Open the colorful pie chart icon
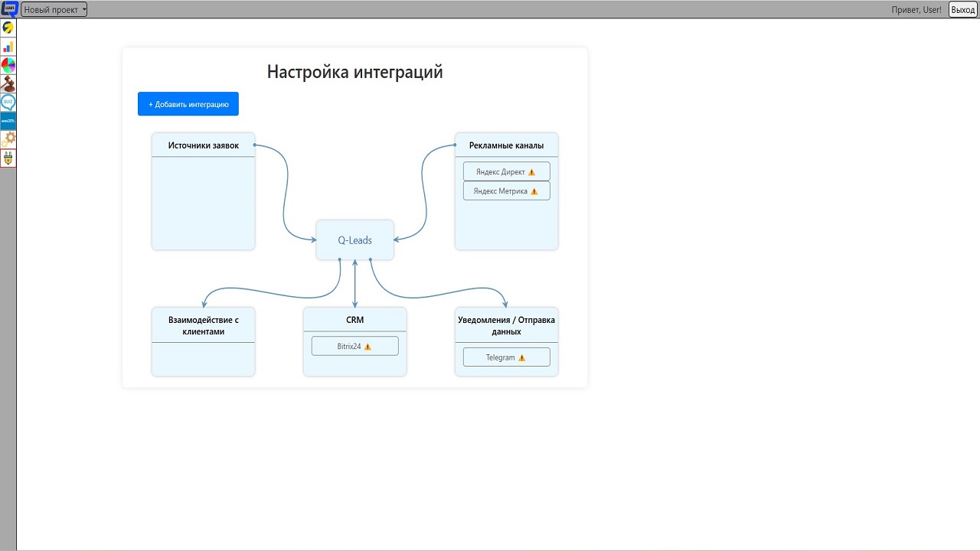 pos(8,65)
